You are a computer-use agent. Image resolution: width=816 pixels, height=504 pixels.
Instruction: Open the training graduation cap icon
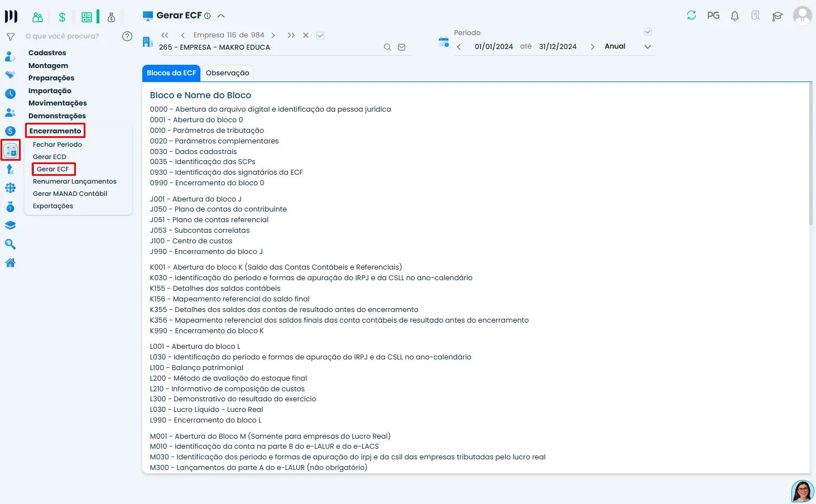tap(777, 17)
